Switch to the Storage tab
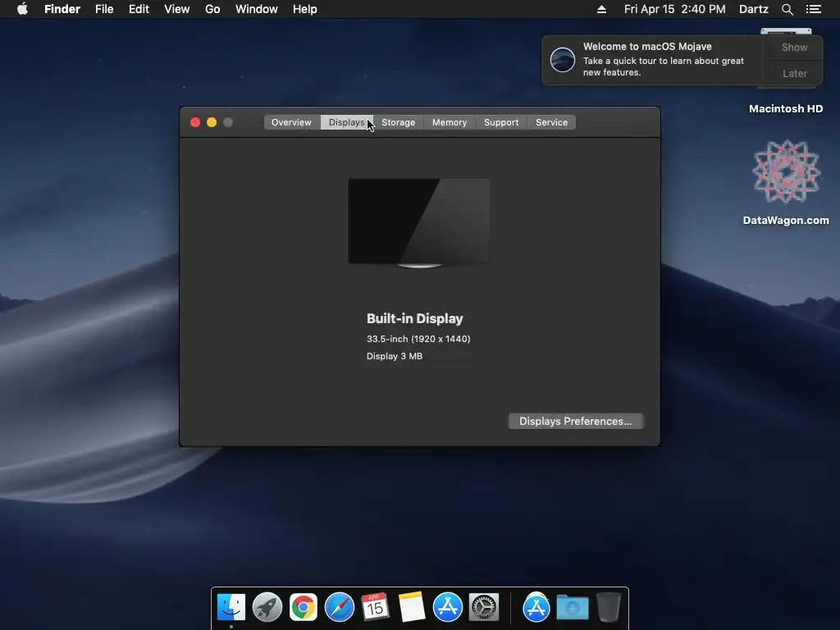 click(398, 122)
